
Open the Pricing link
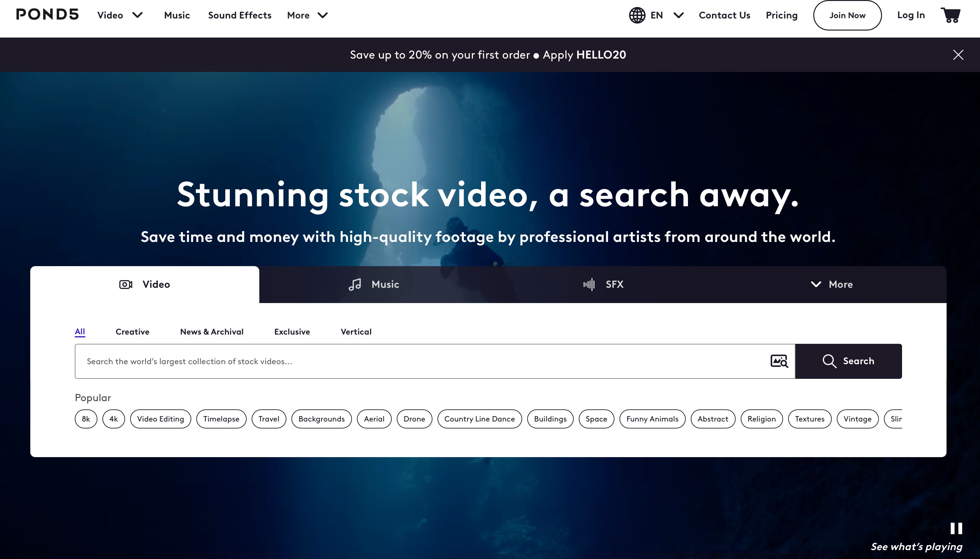(781, 15)
